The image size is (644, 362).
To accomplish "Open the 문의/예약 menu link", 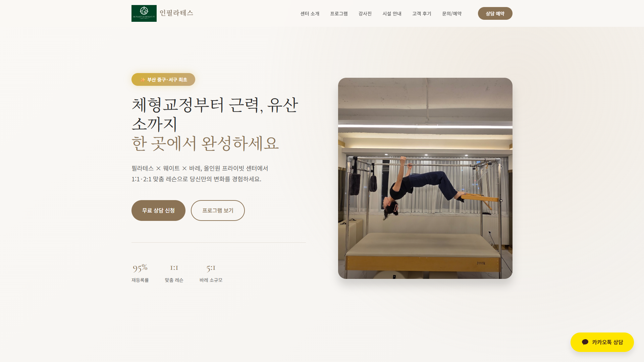I will [451, 13].
